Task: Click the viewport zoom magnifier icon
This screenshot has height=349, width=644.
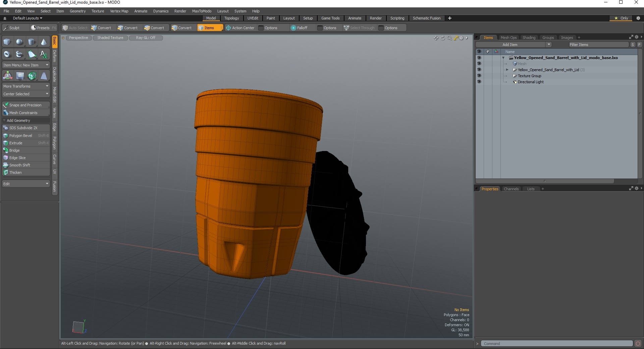Action: coord(449,38)
